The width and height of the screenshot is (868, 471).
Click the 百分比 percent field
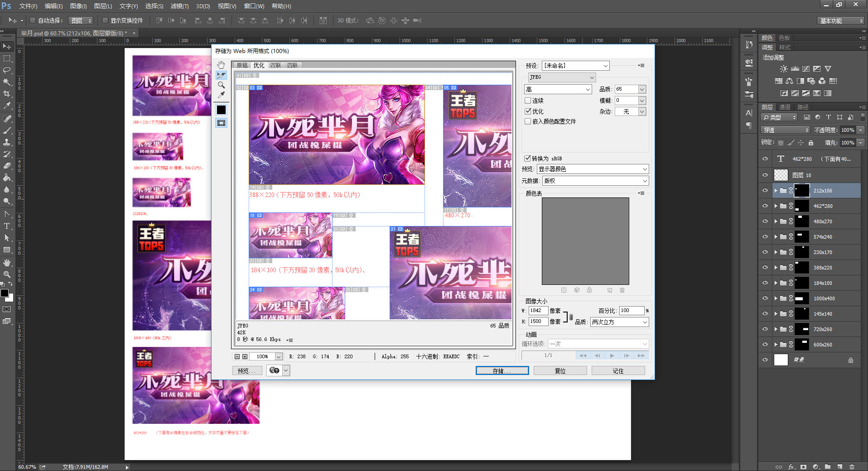(x=632, y=311)
